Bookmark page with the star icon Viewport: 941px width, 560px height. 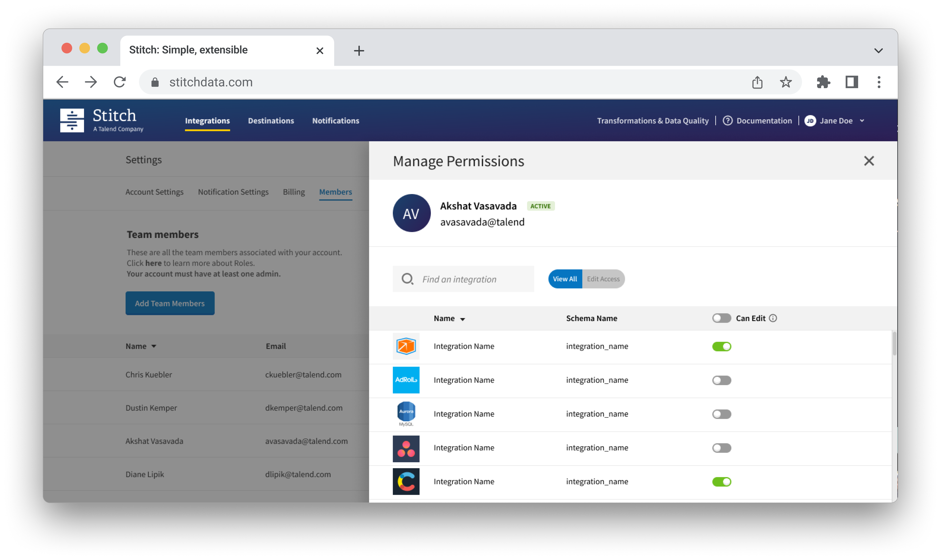click(786, 82)
